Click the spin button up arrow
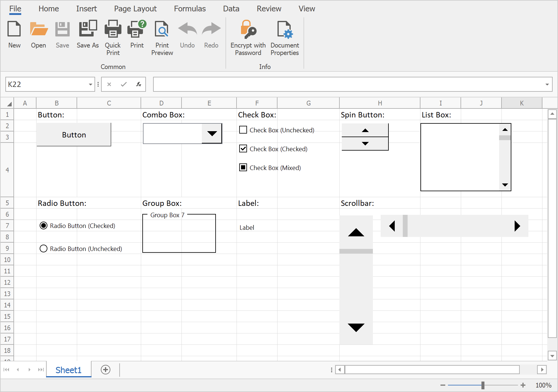 (x=365, y=130)
